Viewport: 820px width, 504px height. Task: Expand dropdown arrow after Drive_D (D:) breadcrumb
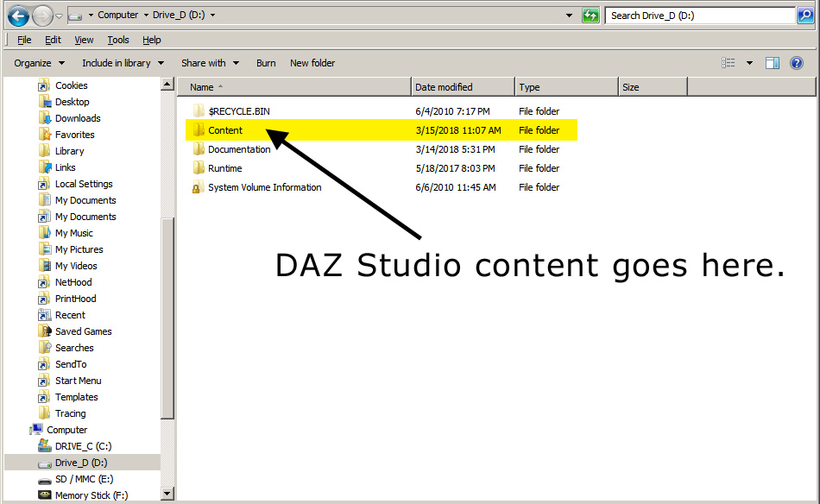point(213,16)
